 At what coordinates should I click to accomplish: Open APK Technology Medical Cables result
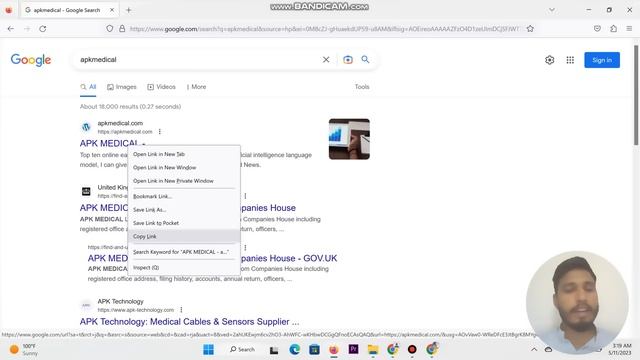tap(189, 322)
